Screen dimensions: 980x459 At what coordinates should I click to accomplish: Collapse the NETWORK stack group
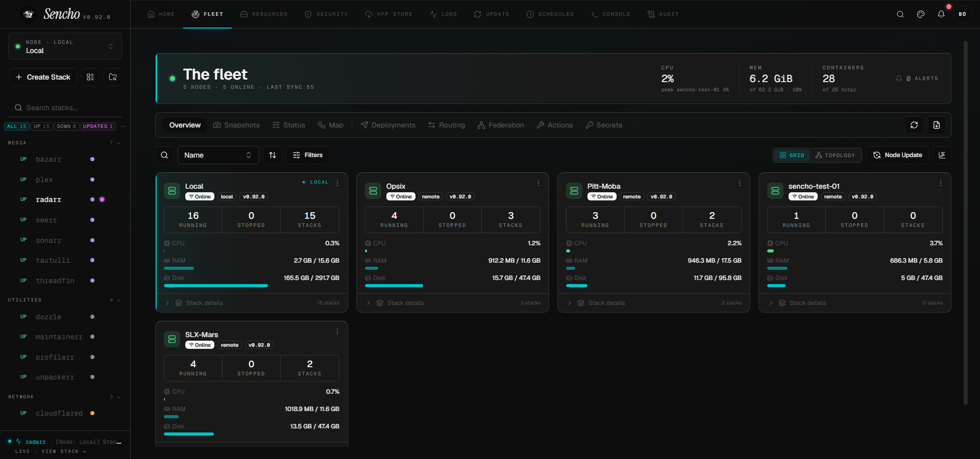(119, 397)
